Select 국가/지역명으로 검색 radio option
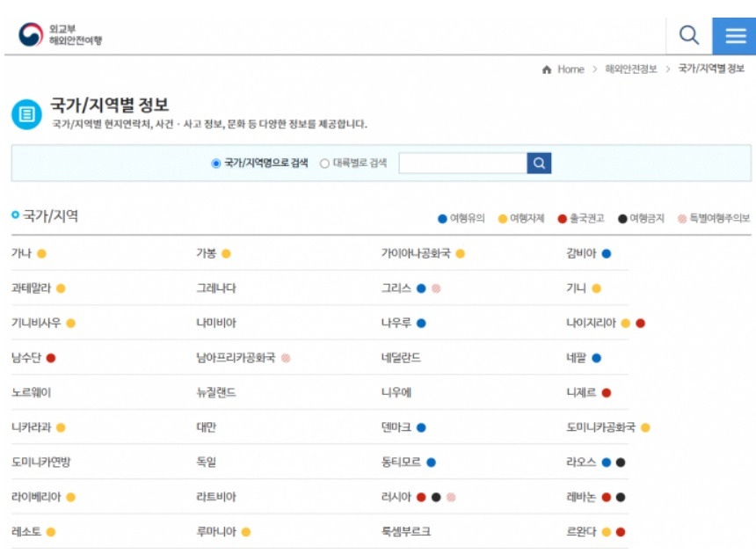Image resolution: width=756 pixels, height=554 pixels. click(x=216, y=164)
